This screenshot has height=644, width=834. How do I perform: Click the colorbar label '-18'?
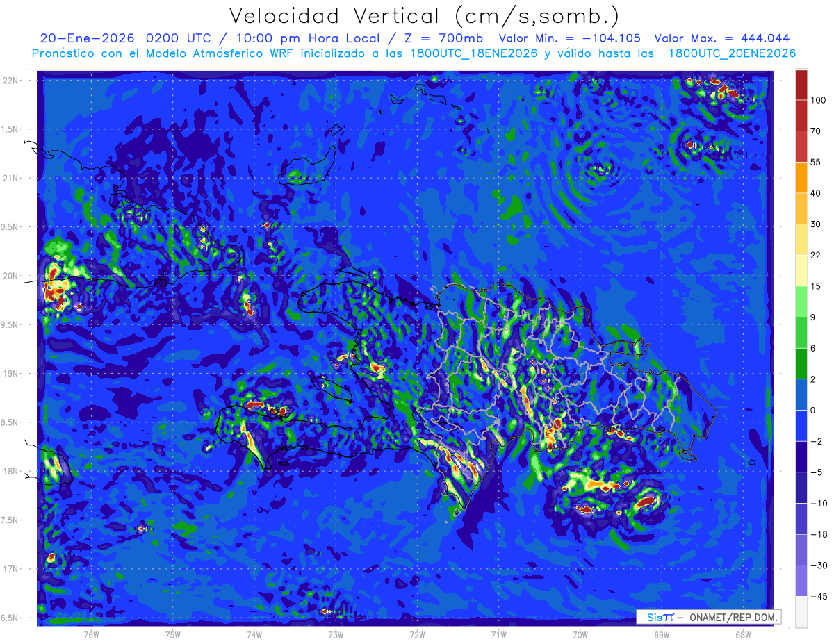click(x=818, y=534)
